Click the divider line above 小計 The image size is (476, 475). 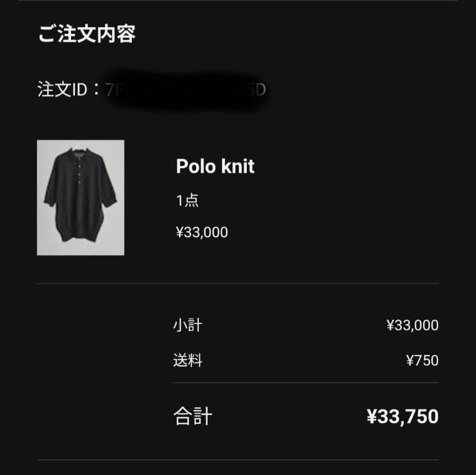click(238, 284)
